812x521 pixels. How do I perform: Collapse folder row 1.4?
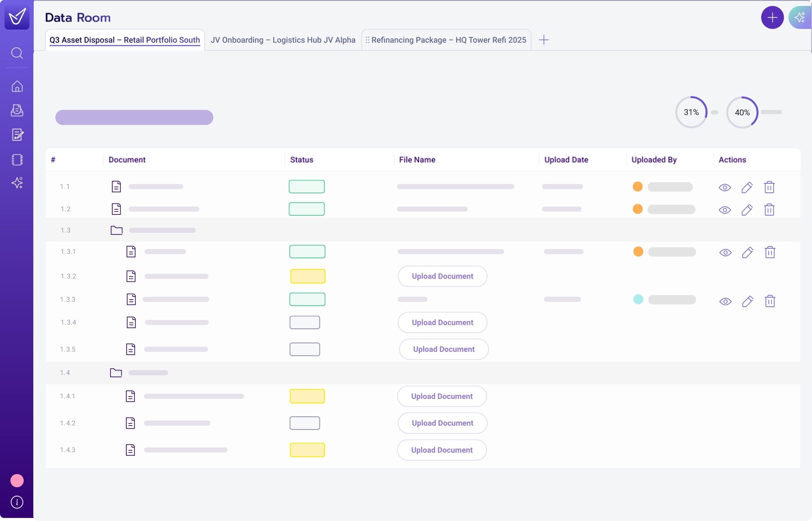(116, 373)
